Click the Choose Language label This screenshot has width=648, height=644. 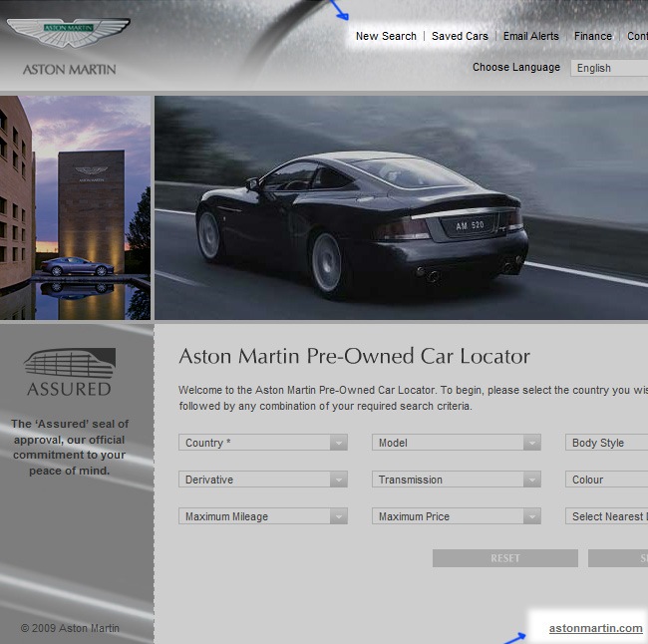click(516, 67)
